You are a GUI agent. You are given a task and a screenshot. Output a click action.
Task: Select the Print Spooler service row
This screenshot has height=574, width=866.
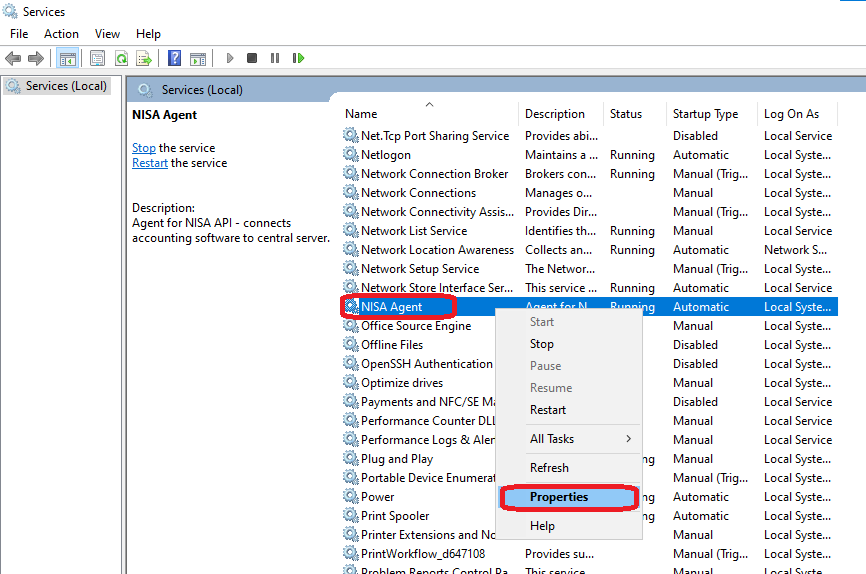tap(395, 516)
